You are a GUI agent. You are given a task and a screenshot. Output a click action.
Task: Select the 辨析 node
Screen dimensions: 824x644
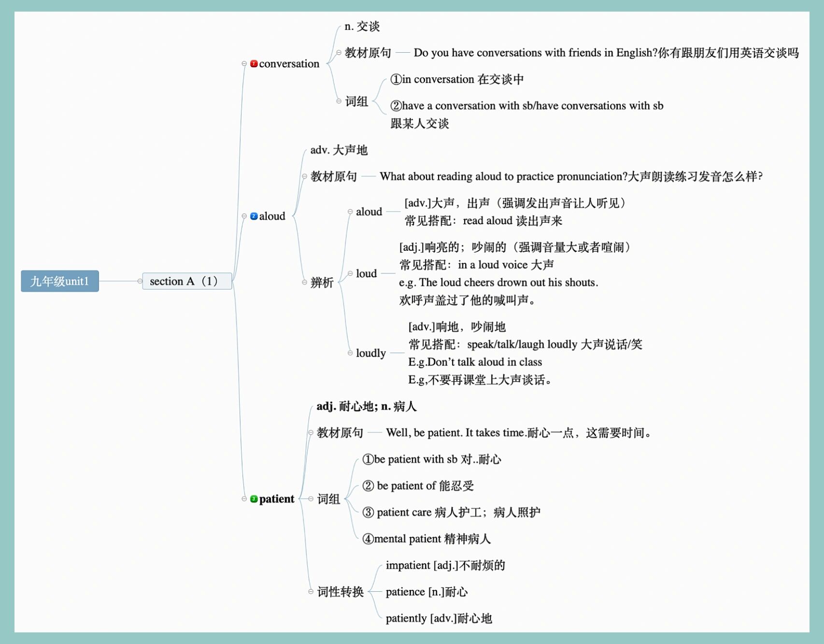coord(322,282)
